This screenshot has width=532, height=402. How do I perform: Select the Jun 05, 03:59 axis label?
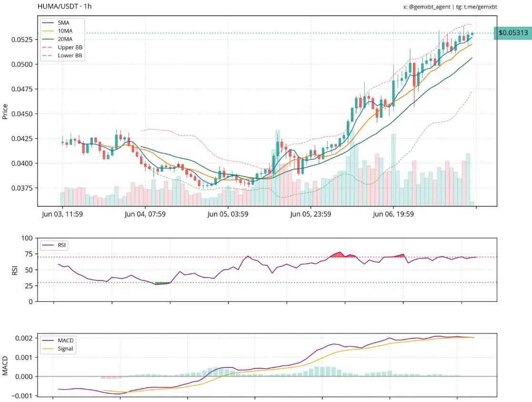[x=228, y=214]
